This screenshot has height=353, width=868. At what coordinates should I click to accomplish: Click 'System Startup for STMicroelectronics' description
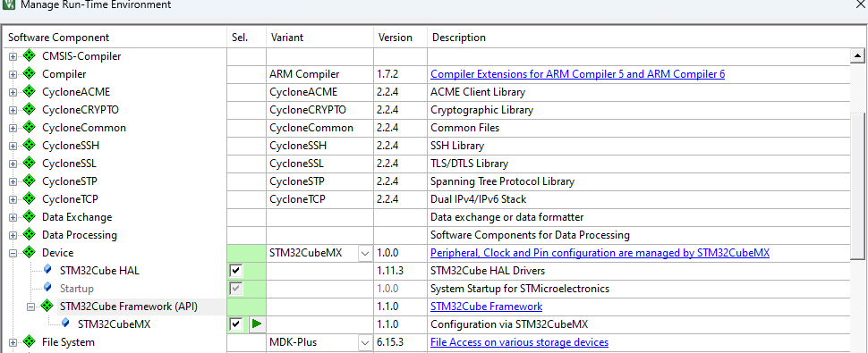[520, 289]
